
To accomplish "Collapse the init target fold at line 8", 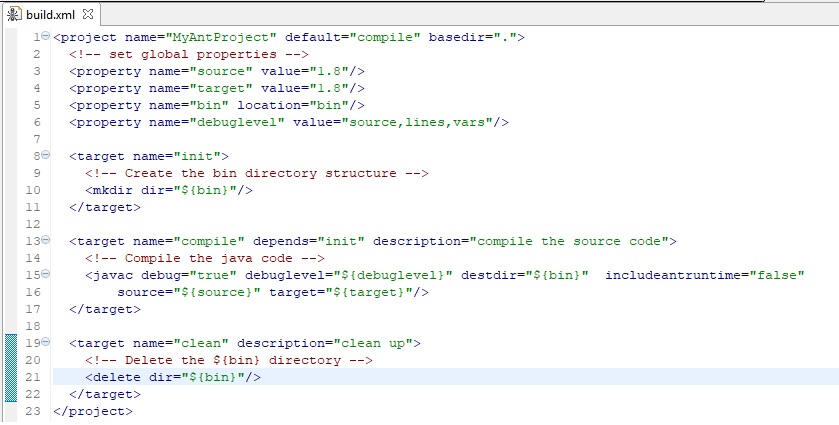I will click(x=45, y=155).
